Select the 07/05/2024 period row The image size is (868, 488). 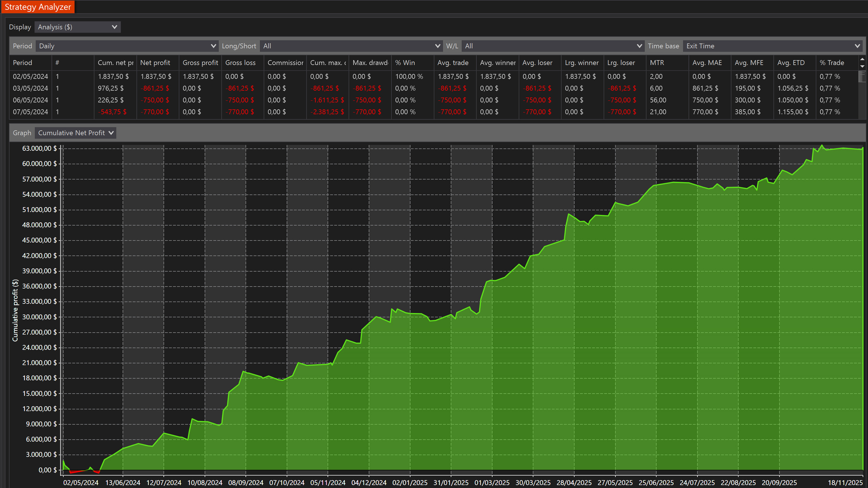[31, 112]
